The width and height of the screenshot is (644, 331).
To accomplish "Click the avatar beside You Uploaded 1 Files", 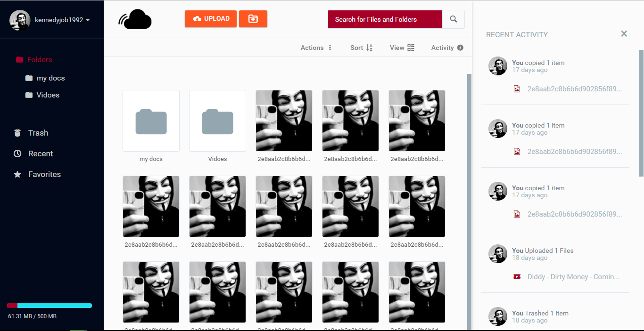I will click(x=498, y=254).
